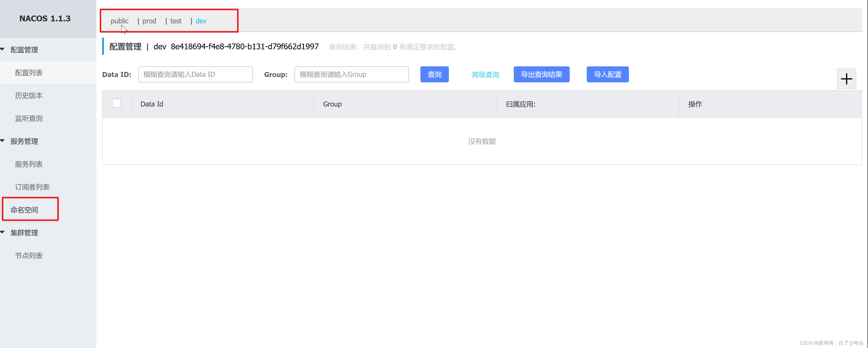
Task: Focus the Group search field
Action: 351,74
